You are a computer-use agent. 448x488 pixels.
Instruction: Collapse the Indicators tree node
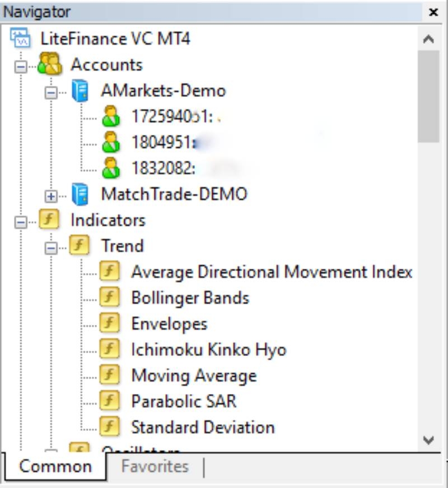pos(21,222)
